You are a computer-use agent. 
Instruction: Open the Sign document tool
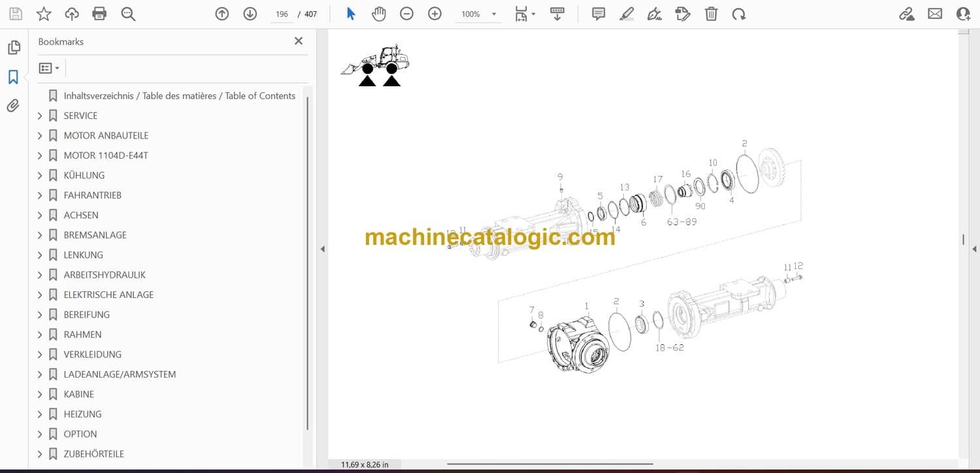(x=655, y=14)
